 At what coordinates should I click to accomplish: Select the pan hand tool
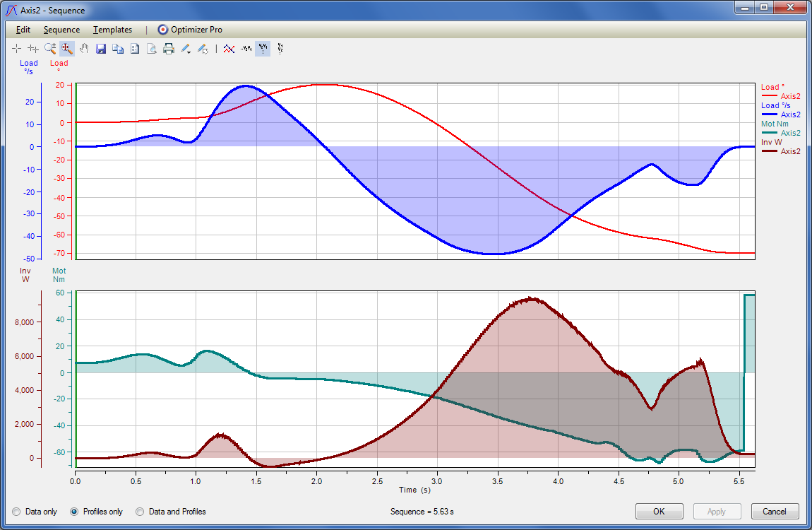(84, 49)
